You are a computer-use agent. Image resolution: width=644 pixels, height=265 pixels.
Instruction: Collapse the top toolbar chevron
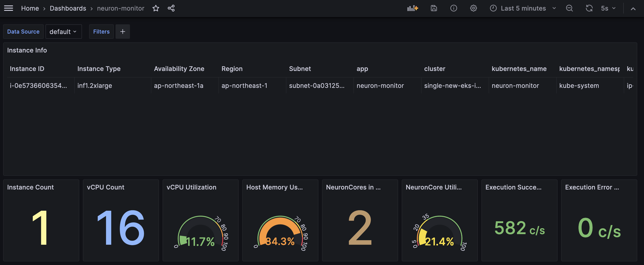tap(633, 9)
